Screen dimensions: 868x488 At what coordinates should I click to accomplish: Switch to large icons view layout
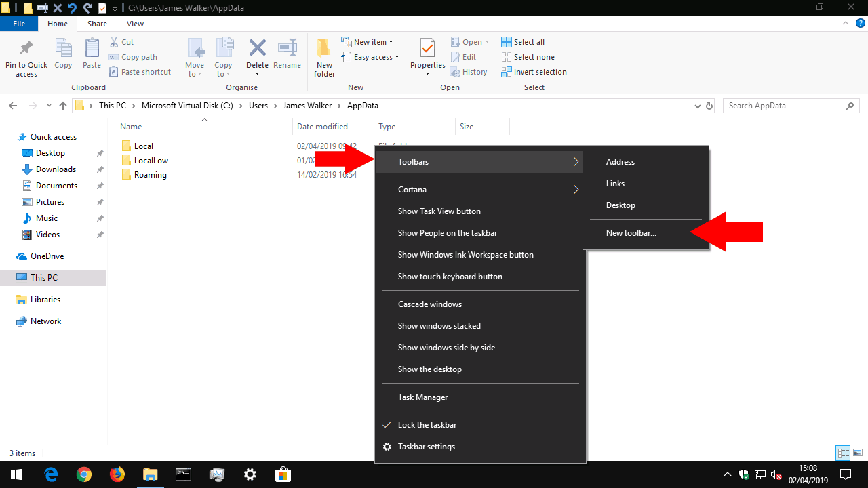coord(858,453)
